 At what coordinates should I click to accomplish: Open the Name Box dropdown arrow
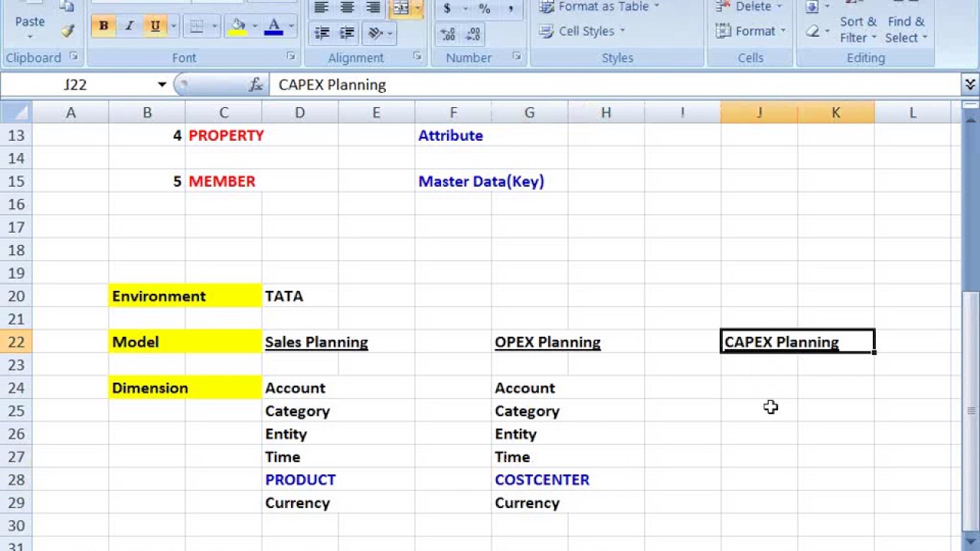[x=162, y=85]
